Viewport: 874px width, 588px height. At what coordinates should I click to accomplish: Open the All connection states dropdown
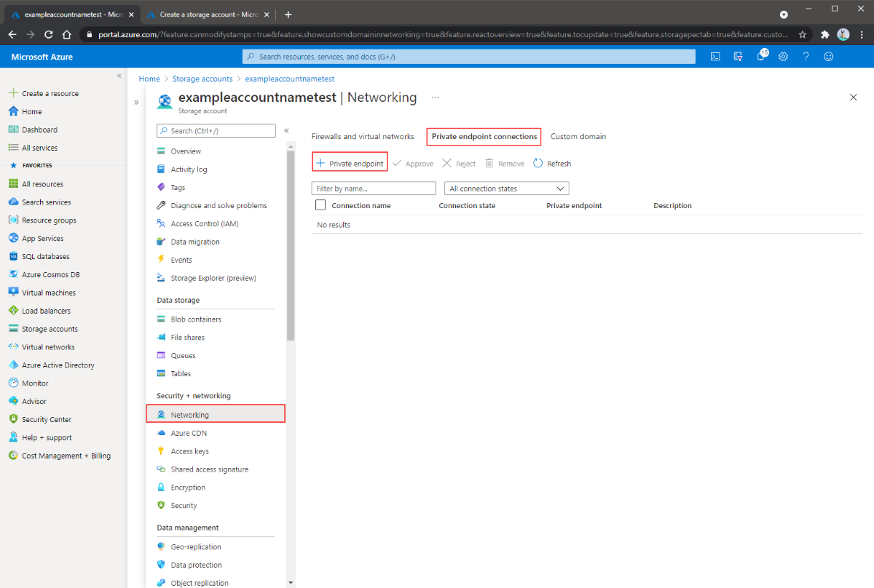tap(505, 188)
